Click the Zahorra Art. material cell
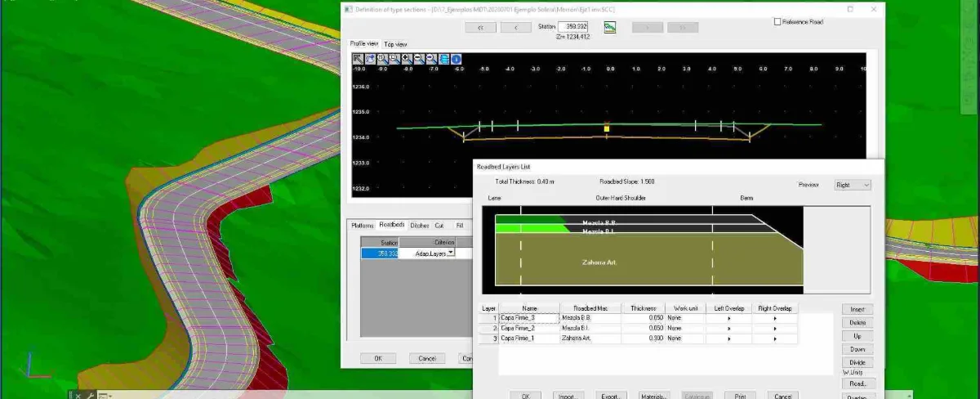 [x=591, y=338]
